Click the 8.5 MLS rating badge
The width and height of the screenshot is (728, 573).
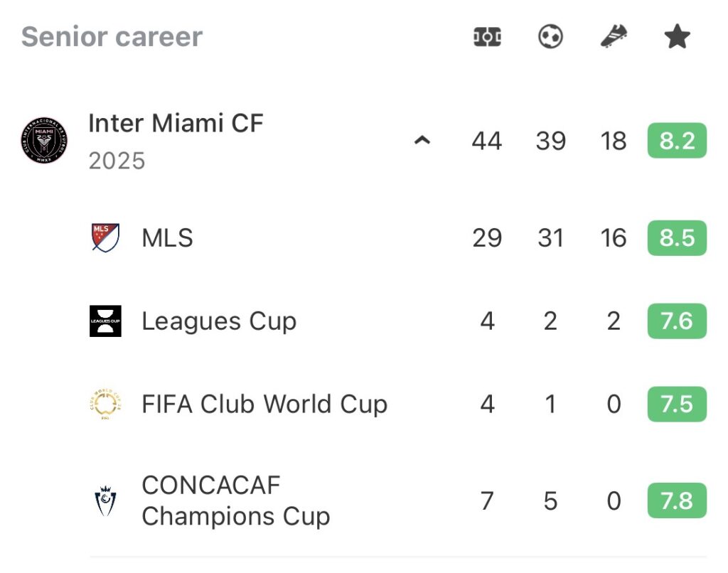pyautogui.click(x=676, y=238)
